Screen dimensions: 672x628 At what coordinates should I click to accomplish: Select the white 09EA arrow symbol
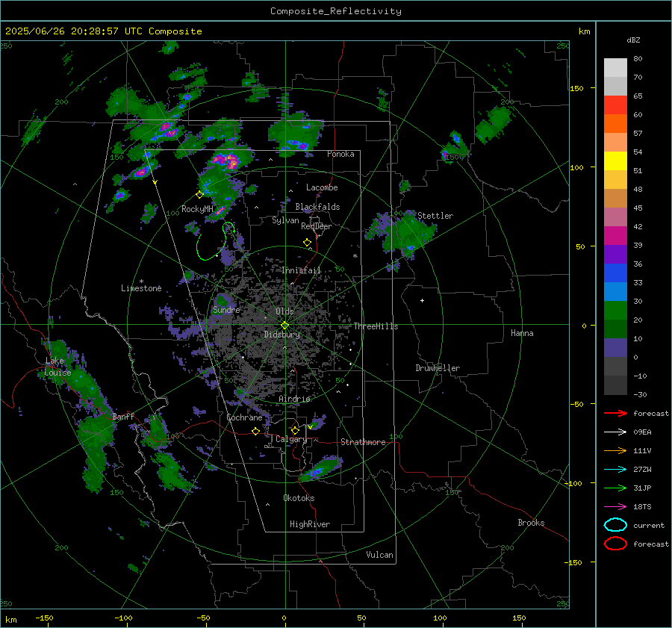click(x=615, y=432)
